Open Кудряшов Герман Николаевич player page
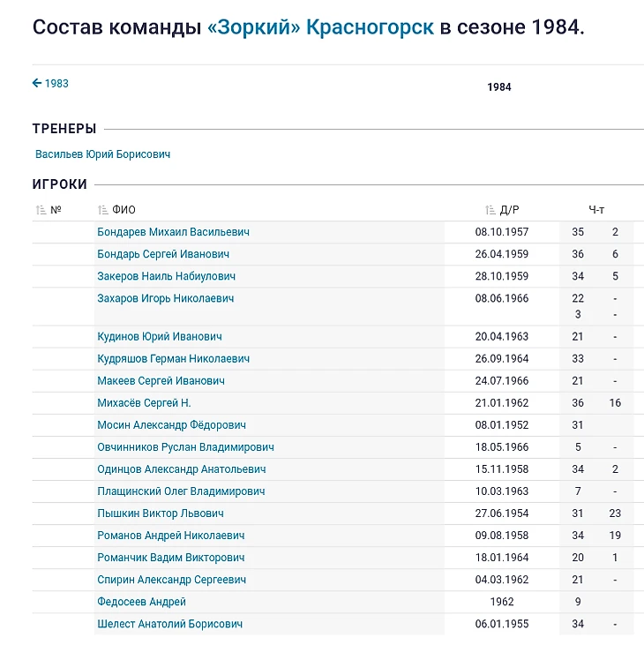Viewport: 644px width, 667px height. point(173,358)
